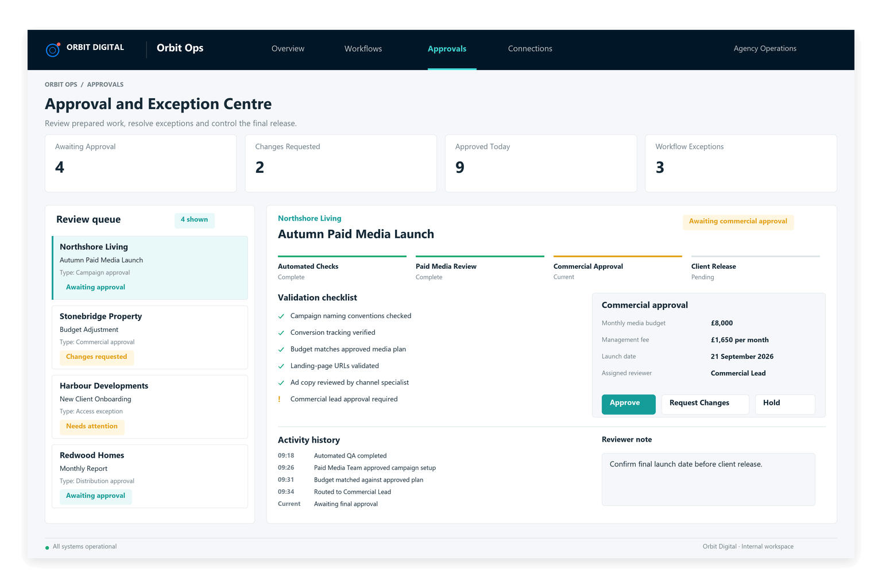This screenshot has height=588, width=882.
Task: Click the '£8,000' monthly media budget value
Action: point(722,323)
